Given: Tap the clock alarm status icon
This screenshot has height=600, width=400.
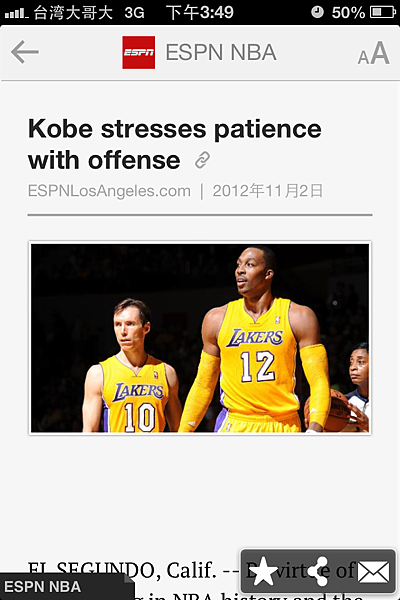Looking at the screenshot, I should tap(317, 12).
